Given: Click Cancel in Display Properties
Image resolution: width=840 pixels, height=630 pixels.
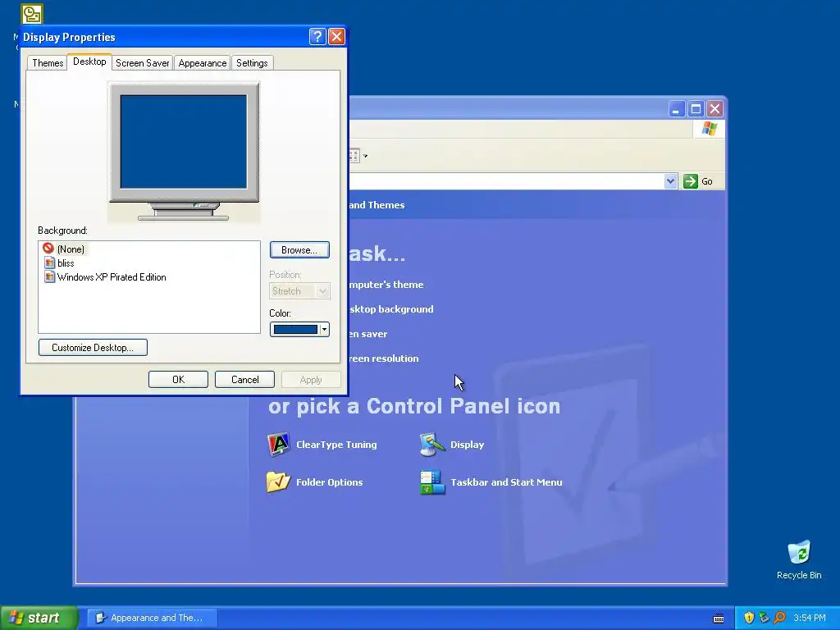Looking at the screenshot, I should (x=244, y=379).
